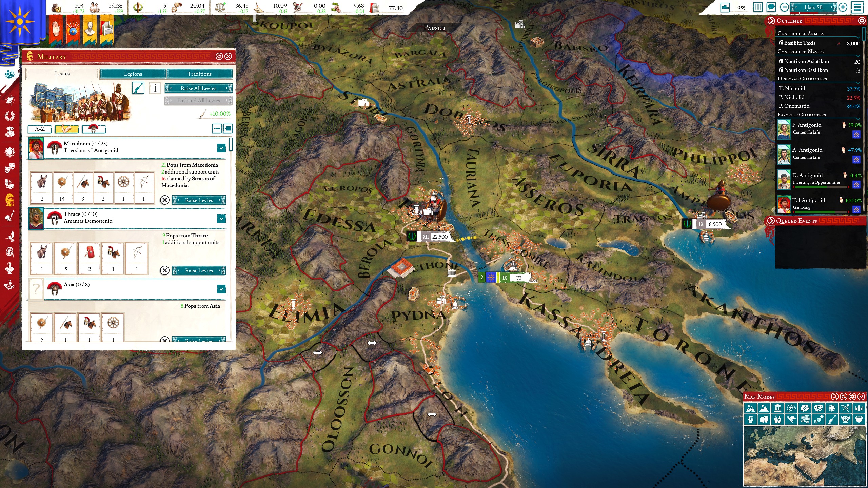Toggle city buildings visibility on map
Viewport: 868px width, 488px height.
[x=844, y=396]
